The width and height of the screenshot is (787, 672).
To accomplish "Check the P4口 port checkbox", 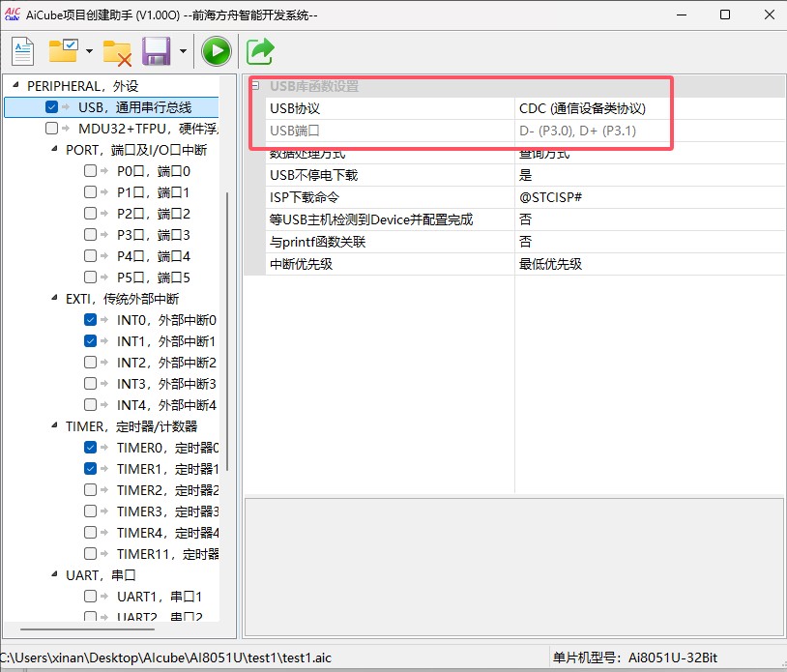I will click(90, 256).
